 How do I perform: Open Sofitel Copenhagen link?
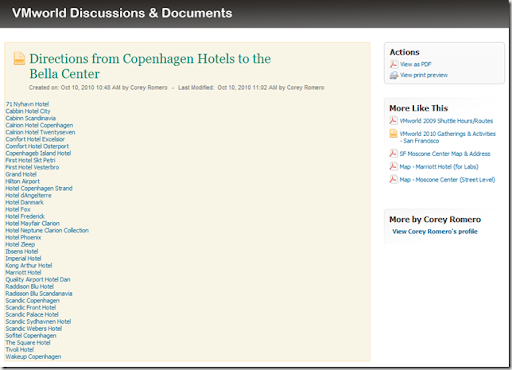point(31,335)
